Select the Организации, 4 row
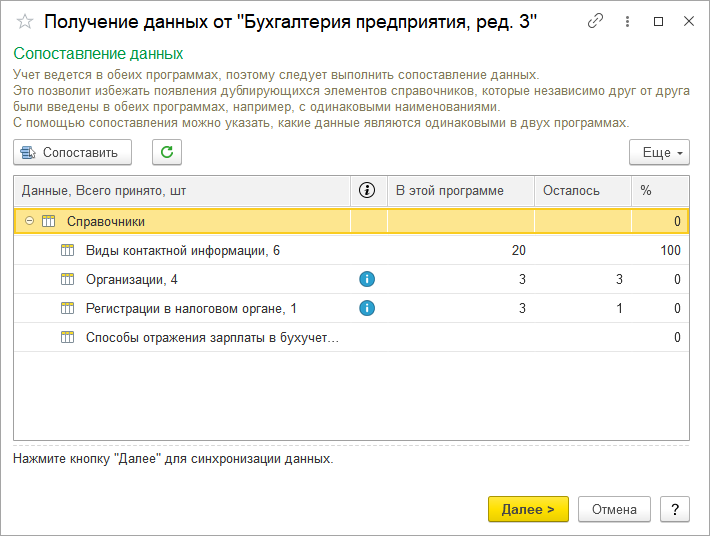Image resolution: width=710 pixels, height=536 pixels. (x=132, y=280)
